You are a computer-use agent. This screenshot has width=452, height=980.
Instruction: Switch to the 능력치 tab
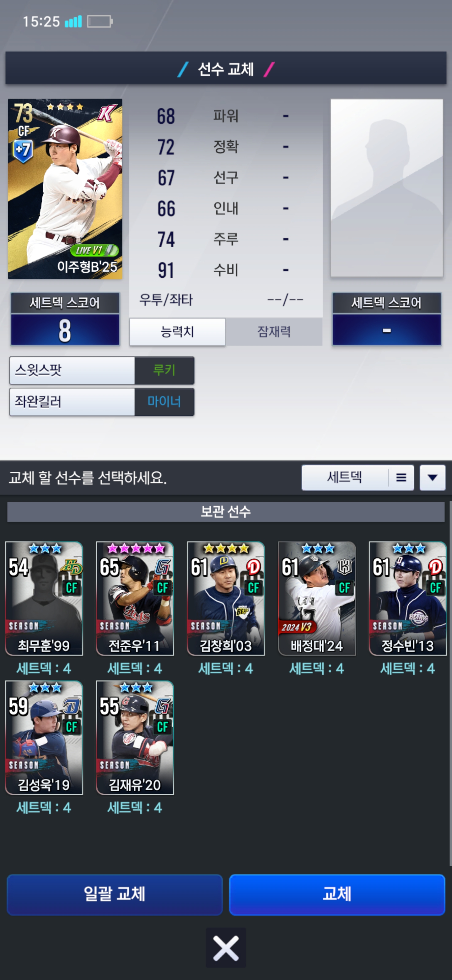178,332
